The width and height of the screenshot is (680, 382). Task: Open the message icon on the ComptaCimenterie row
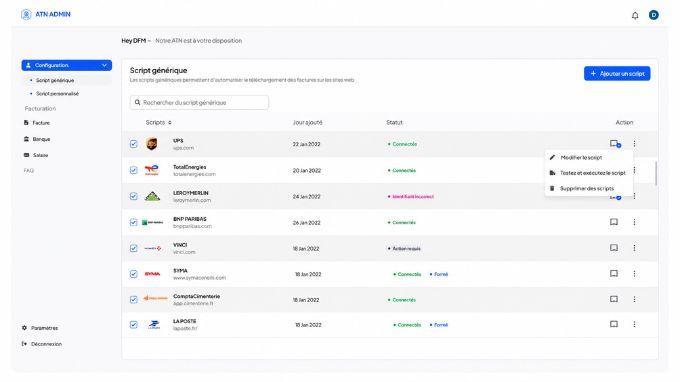pyautogui.click(x=614, y=299)
